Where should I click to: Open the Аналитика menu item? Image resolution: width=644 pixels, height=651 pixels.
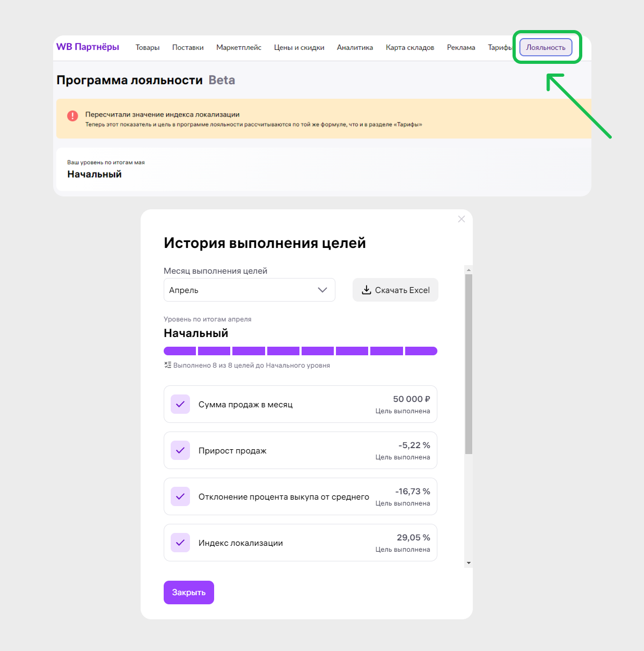tap(355, 48)
